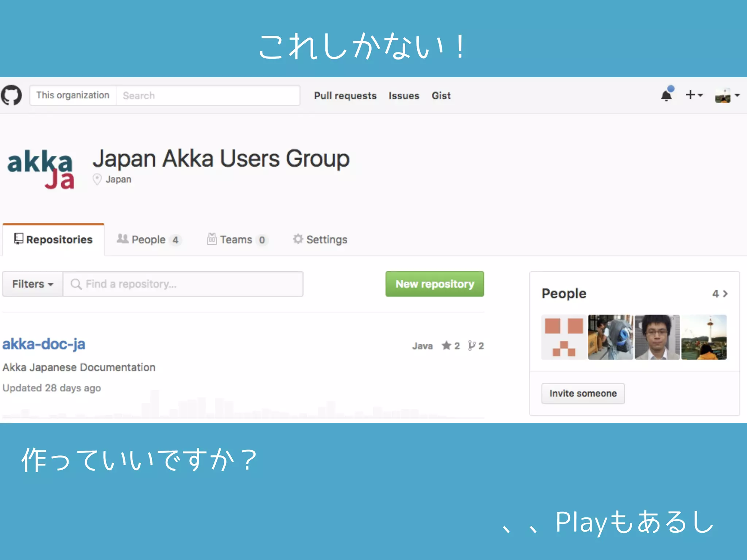The height and width of the screenshot is (560, 747).
Task: Select the Repositories tab
Action: tap(53, 240)
